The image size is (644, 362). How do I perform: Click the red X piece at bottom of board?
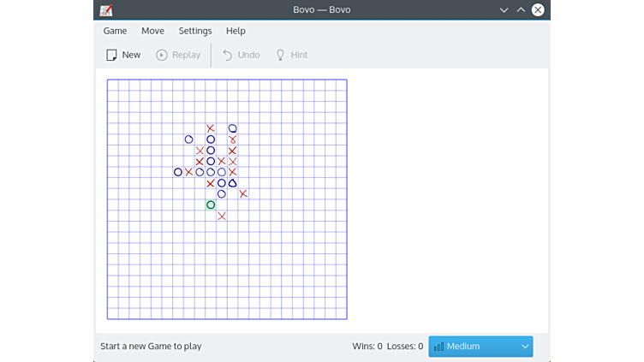tap(222, 216)
